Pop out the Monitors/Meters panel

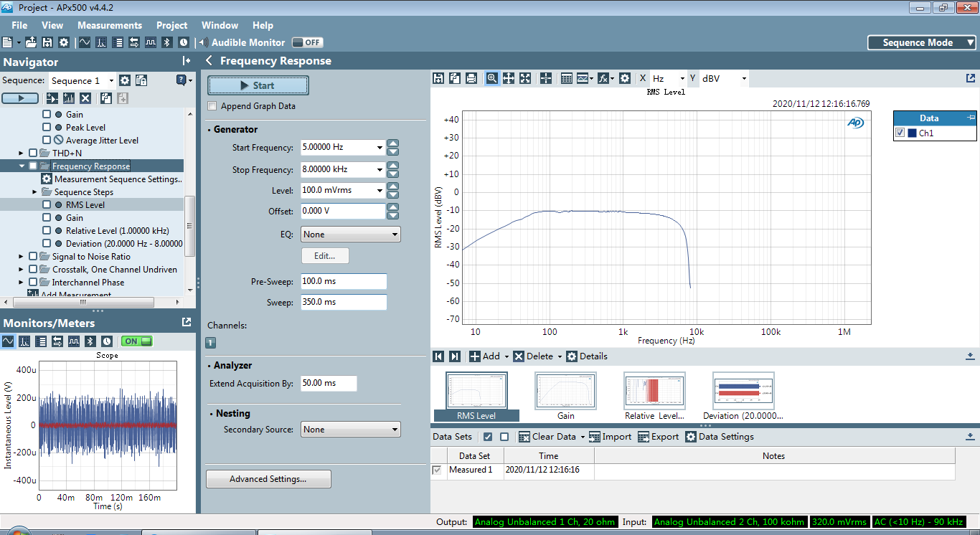coord(187,322)
